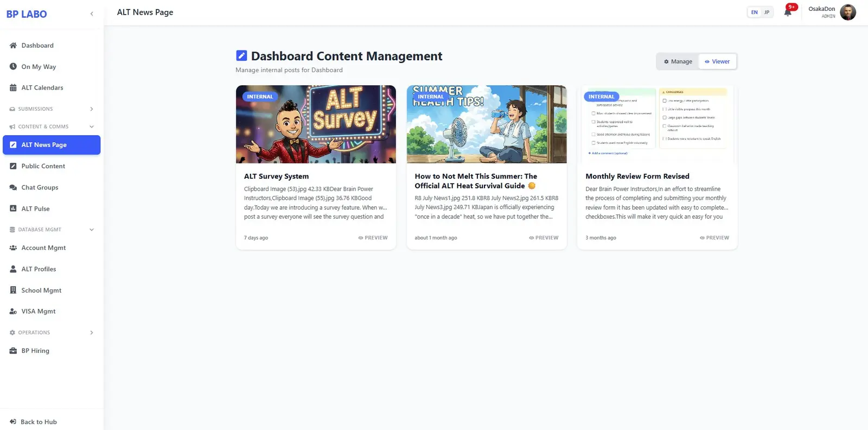Screen dimensions: 868x430
Task: Click the ALT Survey System title
Action: click(276, 176)
